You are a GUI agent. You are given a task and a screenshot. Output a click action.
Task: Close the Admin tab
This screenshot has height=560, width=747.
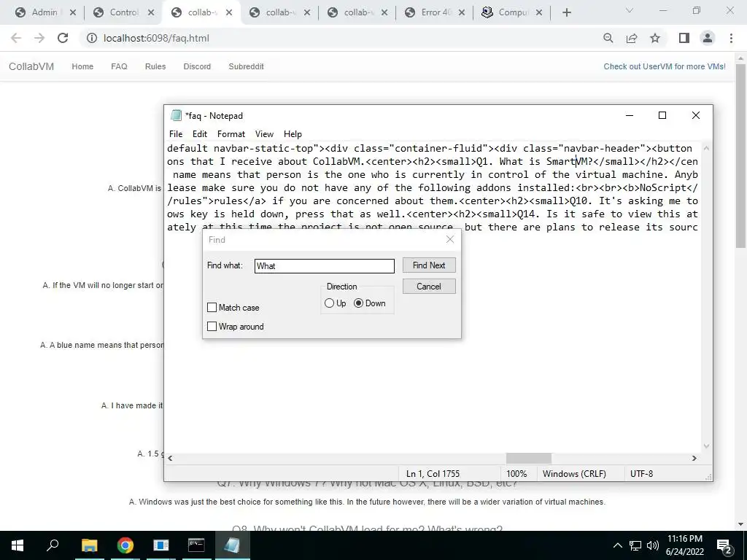pos(73,13)
